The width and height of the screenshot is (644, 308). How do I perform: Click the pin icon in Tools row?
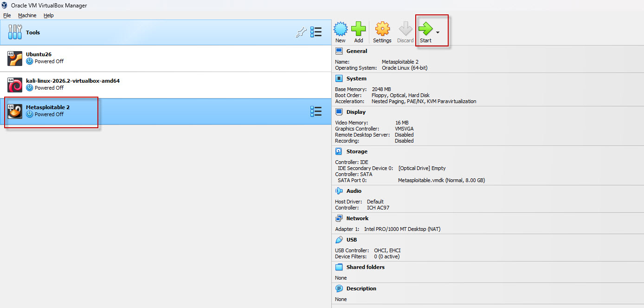302,32
